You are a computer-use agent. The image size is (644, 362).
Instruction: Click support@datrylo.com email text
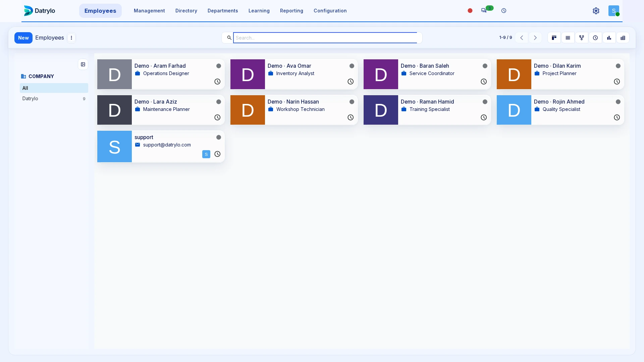(167, 145)
